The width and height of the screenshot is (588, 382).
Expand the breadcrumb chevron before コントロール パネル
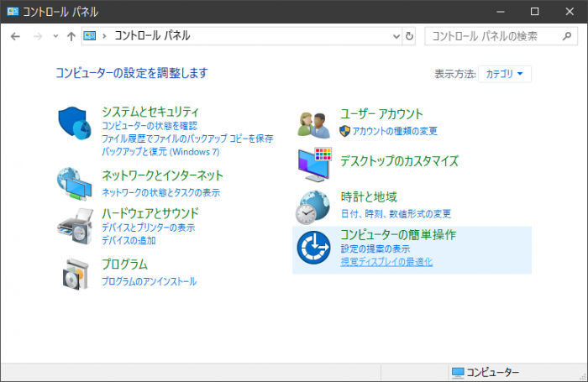(x=104, y=36)
